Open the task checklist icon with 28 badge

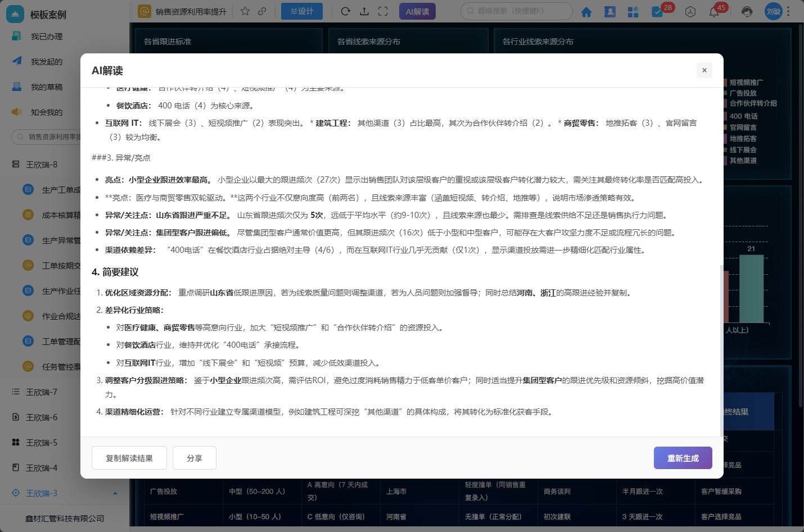657,12
